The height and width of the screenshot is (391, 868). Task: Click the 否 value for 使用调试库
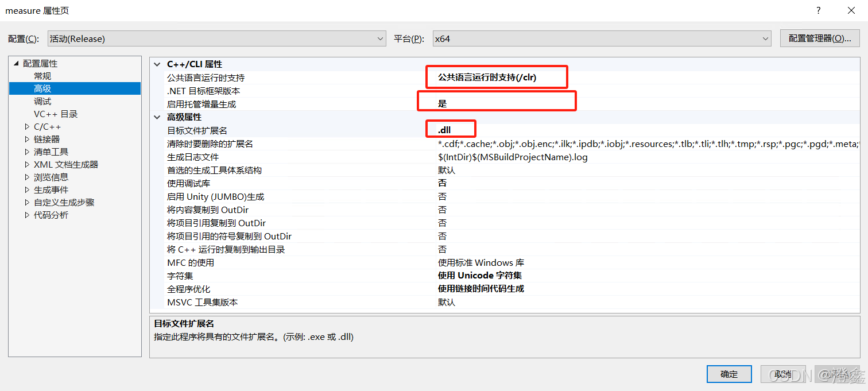click(x=442, y=183)
